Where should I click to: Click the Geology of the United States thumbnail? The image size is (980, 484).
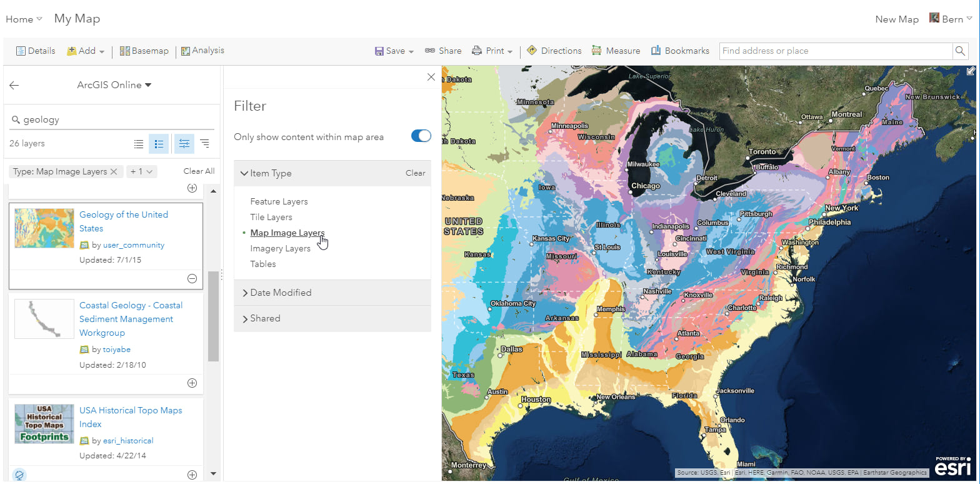point(44,228)
